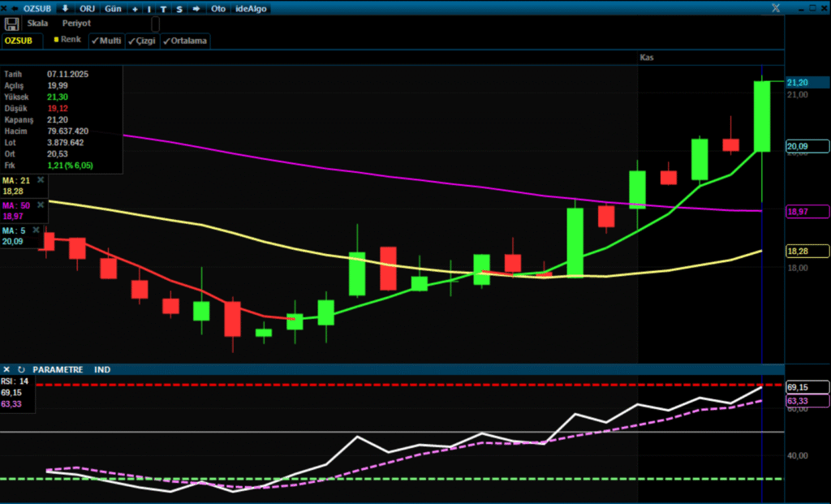Click the floppy disk save icon
Image resolution: width=831 pixels, height=504 pixels.
(11, 24)
